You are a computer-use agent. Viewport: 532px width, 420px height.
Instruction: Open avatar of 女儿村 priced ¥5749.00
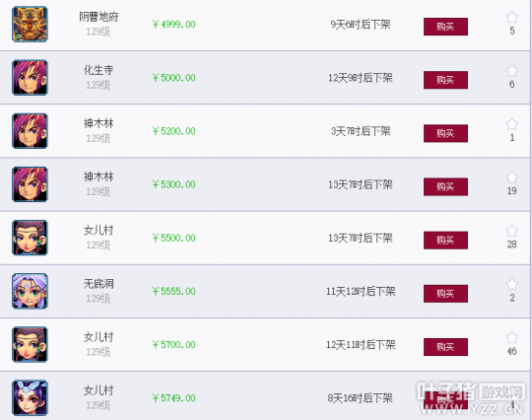[x=30, y=398]
